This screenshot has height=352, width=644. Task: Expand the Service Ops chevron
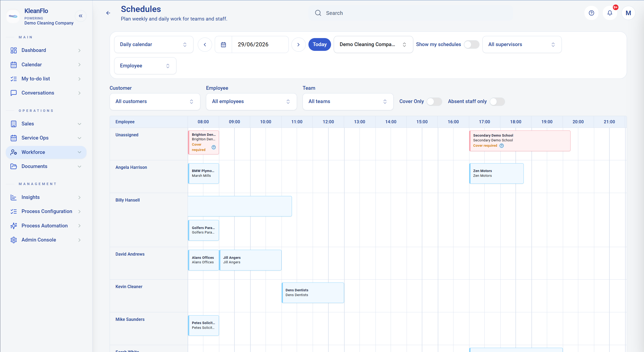[79, 138]
